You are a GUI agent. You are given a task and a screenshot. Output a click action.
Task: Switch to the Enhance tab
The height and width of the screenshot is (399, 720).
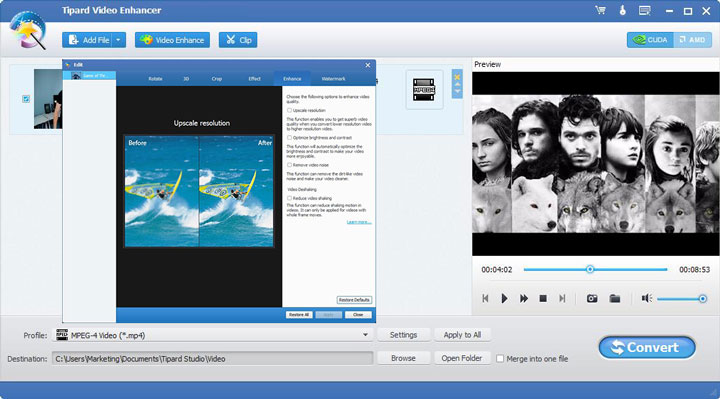point(292,79)
